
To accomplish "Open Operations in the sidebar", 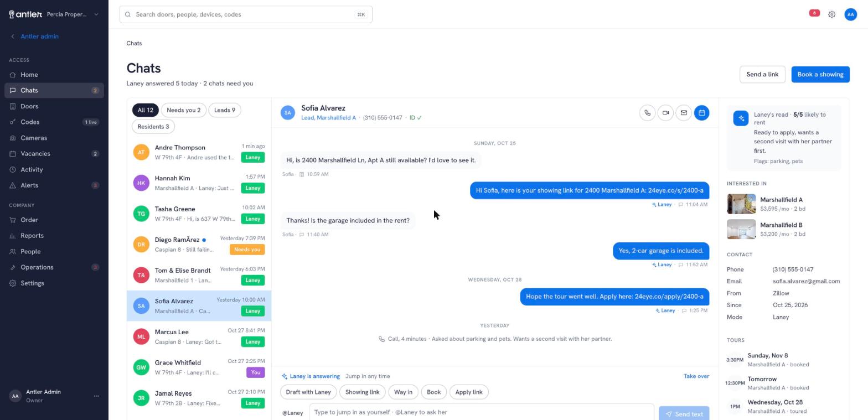I will [x=54, y=267].
